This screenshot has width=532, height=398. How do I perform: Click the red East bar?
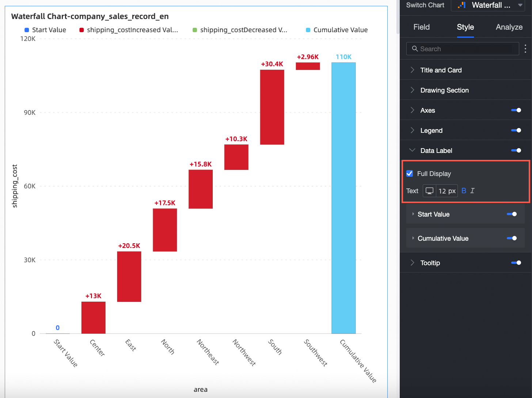(129, 277)
